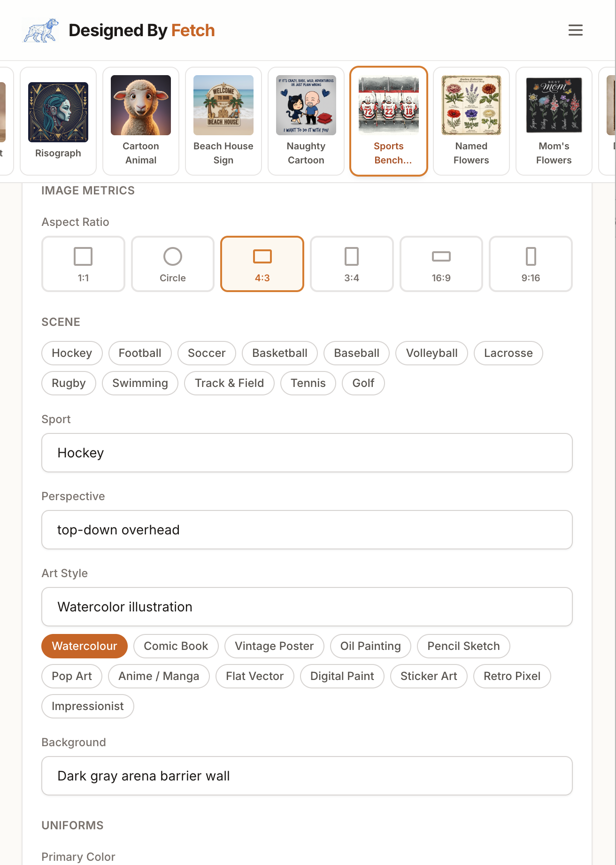Choose the Retro Pixel style chip

[512, 676]
